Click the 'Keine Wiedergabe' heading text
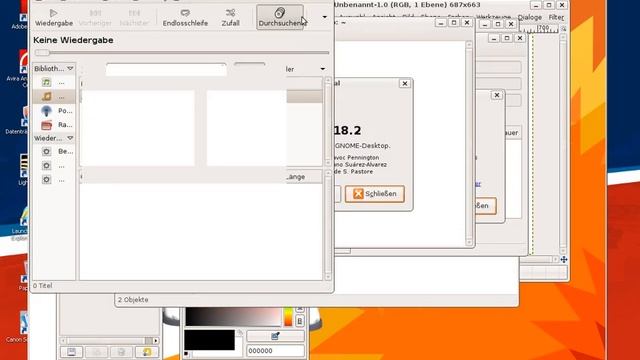This screenshot has width=640, height=360. coord(73,40)
